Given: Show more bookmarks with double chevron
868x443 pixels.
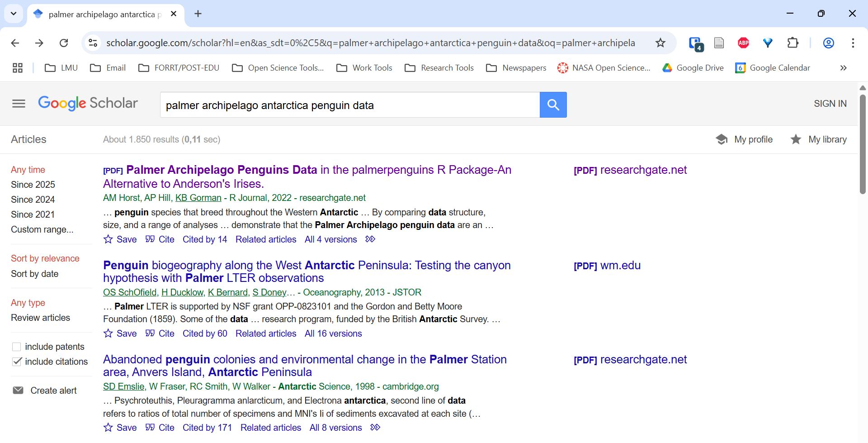Looking at the screenshot, I should pos(843,68).
